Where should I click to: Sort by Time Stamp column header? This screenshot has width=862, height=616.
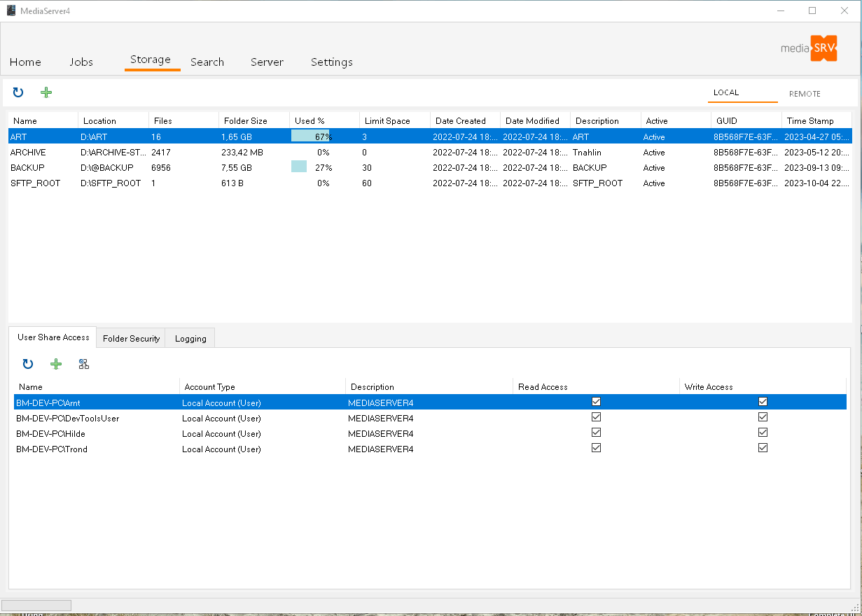click(816, 121)
